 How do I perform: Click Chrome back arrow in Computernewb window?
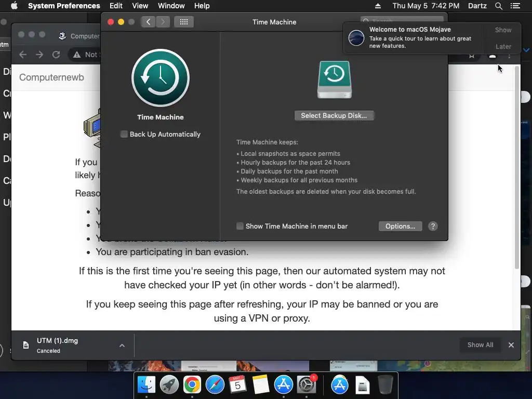23,55
